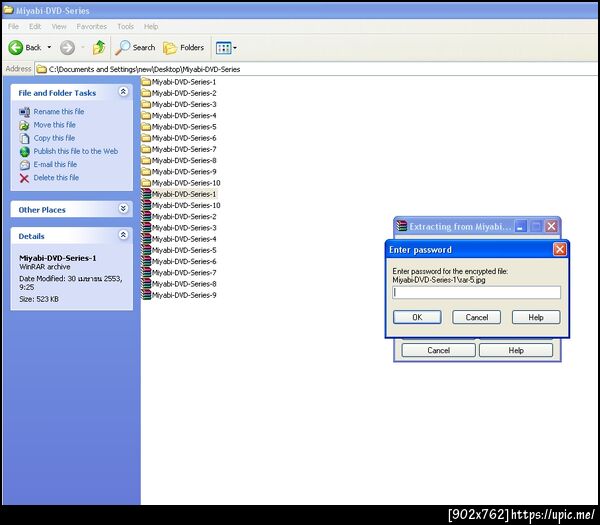Click the WinRAR icon in Extracting title bar

pos(401,226)
